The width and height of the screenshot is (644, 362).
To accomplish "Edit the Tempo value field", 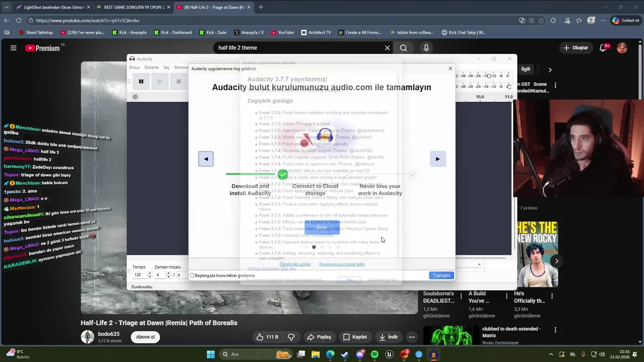I will (140, 275).
